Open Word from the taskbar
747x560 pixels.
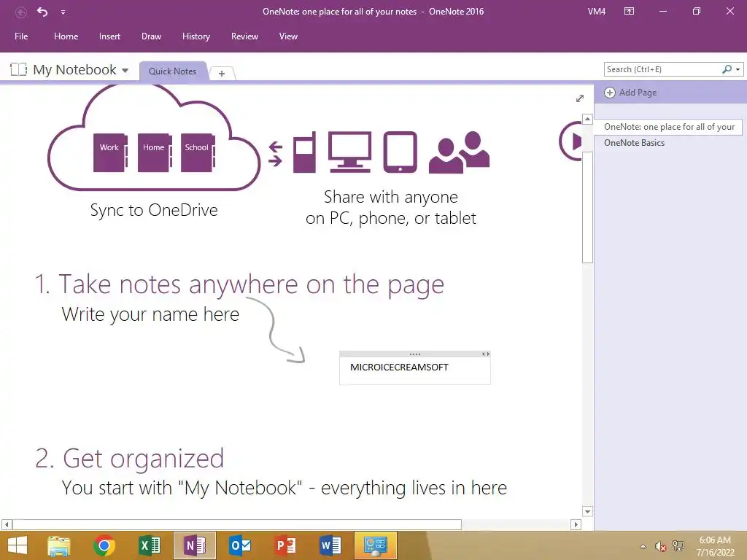point(330,545)
